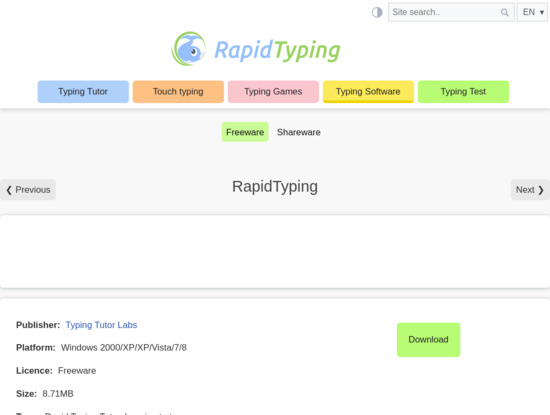550x415 pixels.
Task: Open the Typing Test tab
Action: [x=463, y=92]
